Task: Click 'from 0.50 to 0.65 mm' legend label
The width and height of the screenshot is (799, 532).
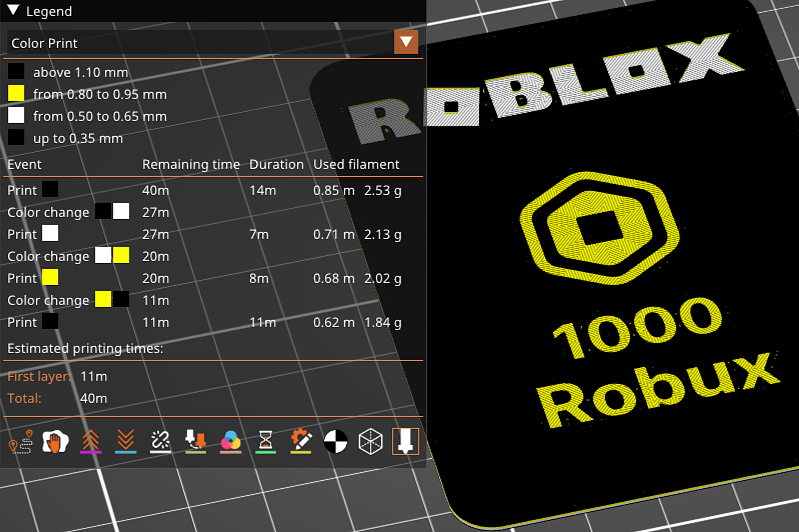Action: pos(100,116)
